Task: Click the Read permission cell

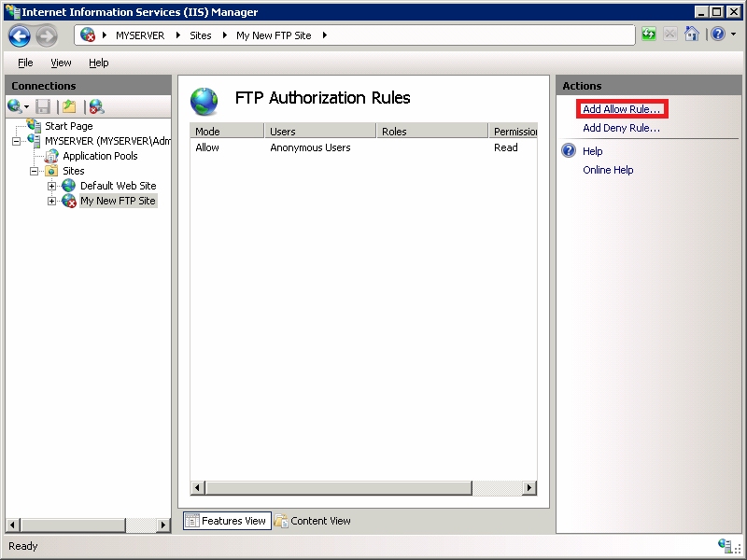Action: coord(505,147)
